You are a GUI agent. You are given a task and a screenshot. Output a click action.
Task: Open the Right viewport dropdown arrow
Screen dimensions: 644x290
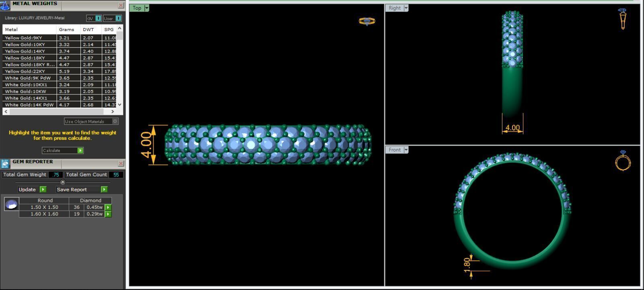click(406, 8)
